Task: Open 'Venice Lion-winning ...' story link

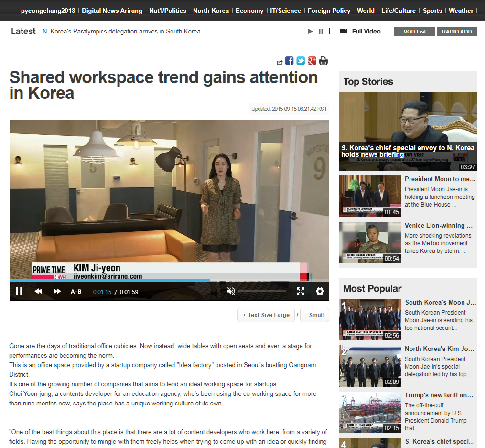Action: pos(439,226)
